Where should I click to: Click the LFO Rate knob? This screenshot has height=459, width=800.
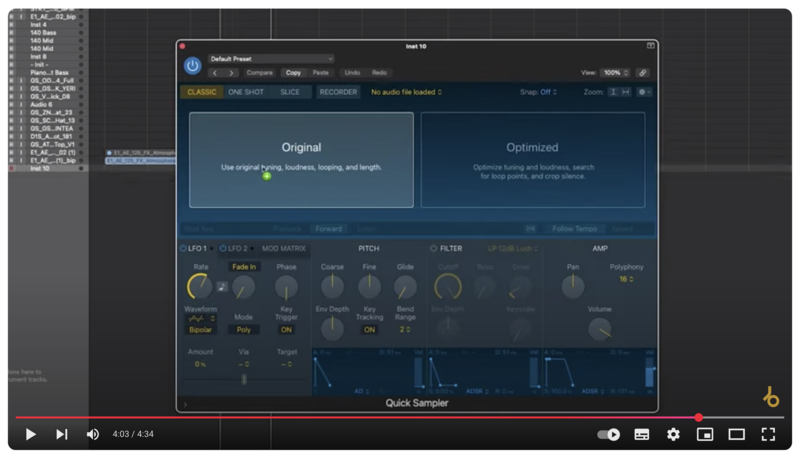tap(199, 287)
